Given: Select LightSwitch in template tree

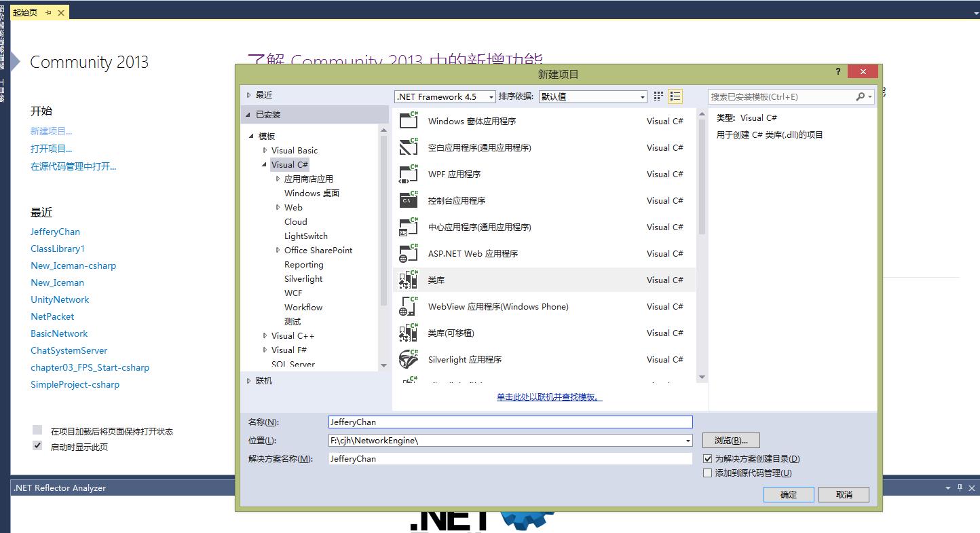Looking at the screenshot, I should (x=305, y=236).
